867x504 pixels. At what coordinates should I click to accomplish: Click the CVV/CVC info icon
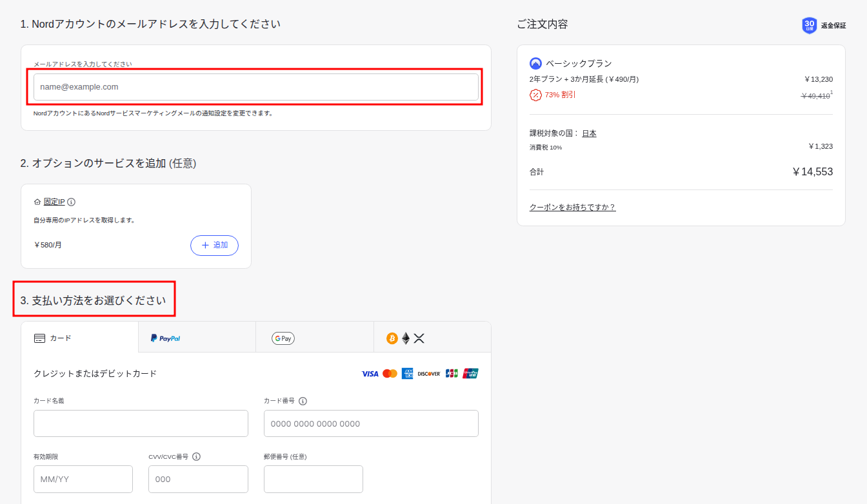[x=197, y=456]
